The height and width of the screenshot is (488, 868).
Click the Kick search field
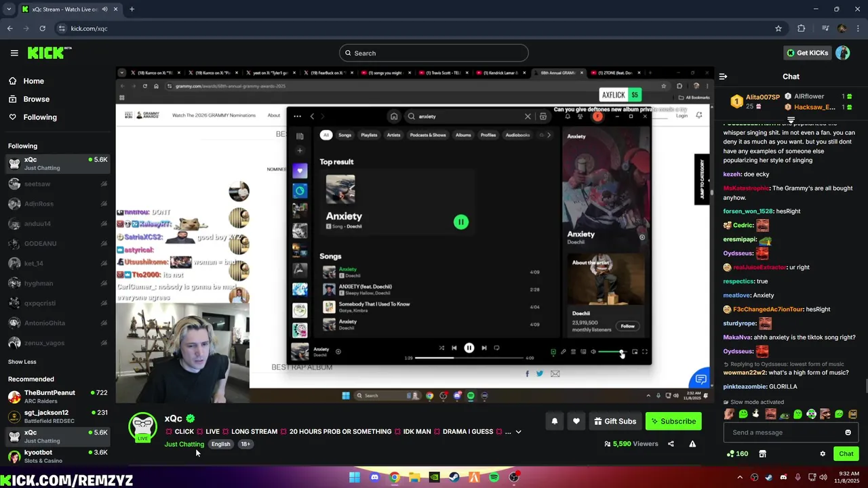[434, 53]
